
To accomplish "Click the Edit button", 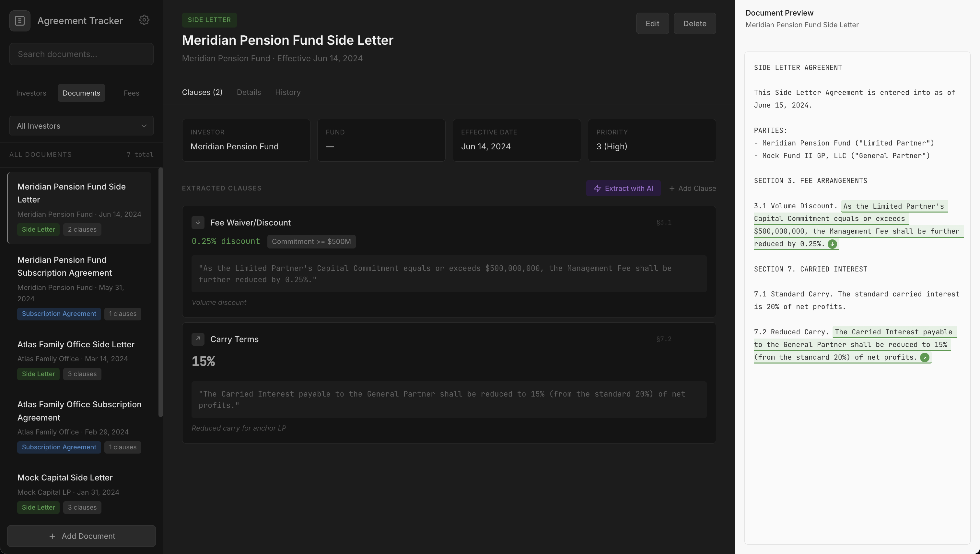I will pos(652,24).
